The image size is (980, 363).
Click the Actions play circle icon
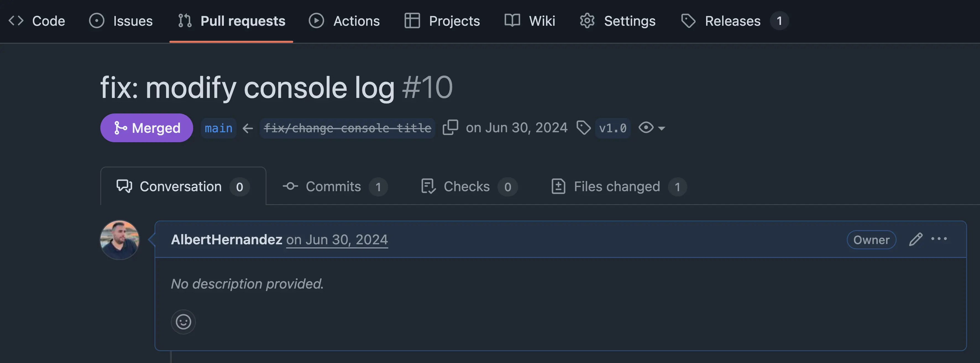(x=316, y=21)
